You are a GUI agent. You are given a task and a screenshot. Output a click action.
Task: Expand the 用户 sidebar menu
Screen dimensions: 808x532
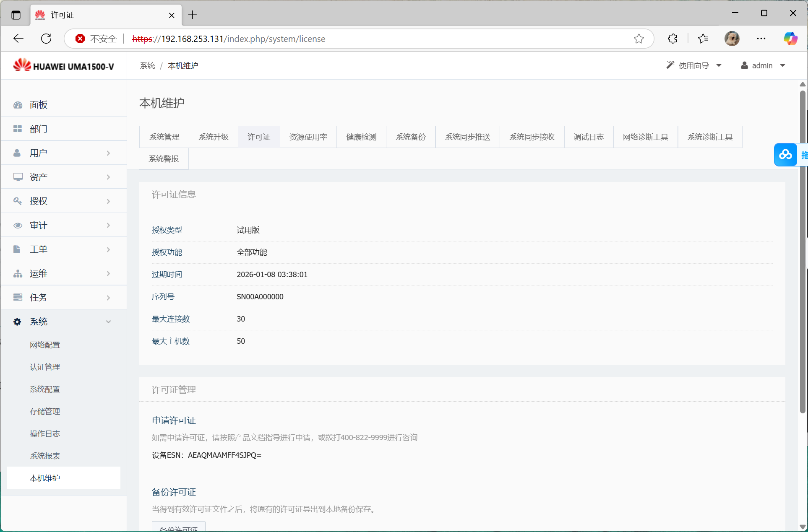(63, 153)
